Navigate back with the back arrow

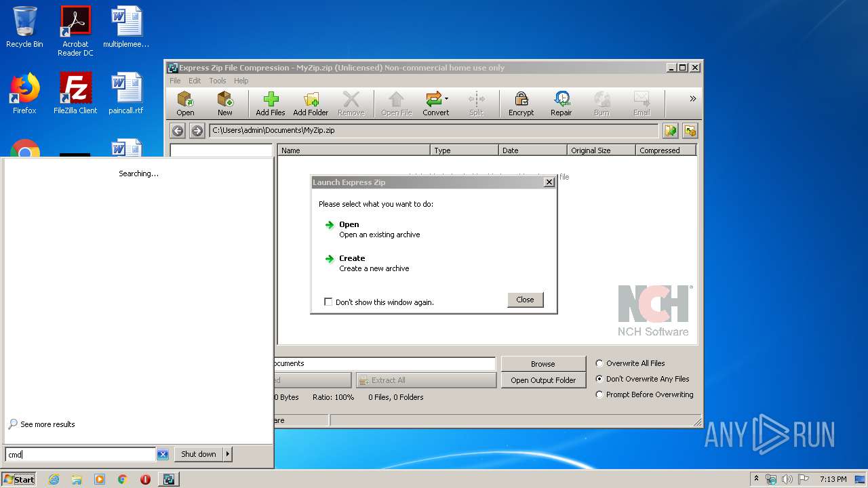(x=178, y=131)
